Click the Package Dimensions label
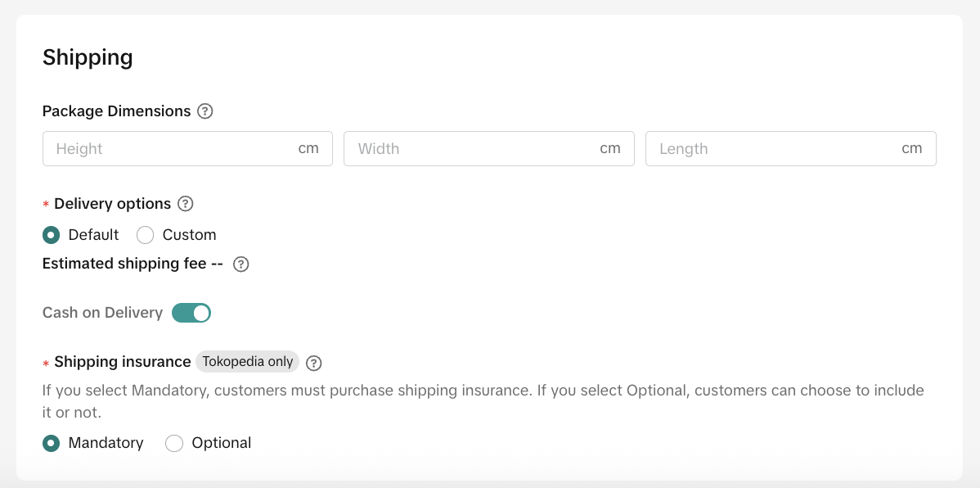The height and width of the screenshot is (488, 980). [116, 111]
